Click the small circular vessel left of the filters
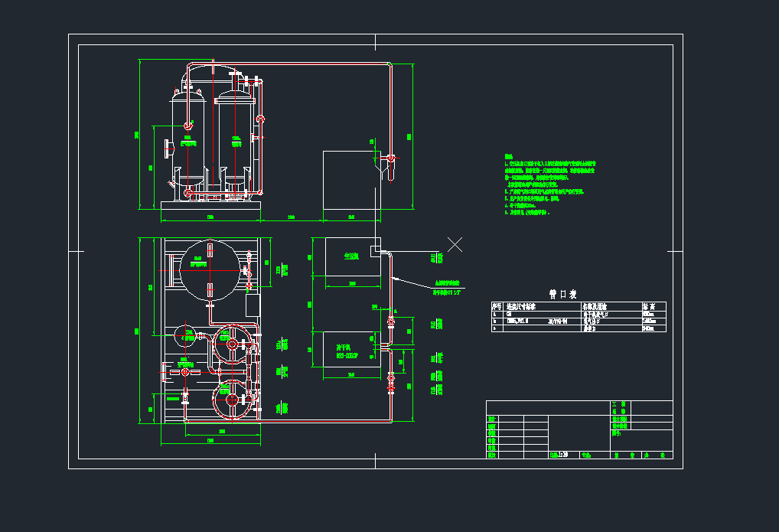The width and height of the screenshot is (779, 532). [184, 333]
